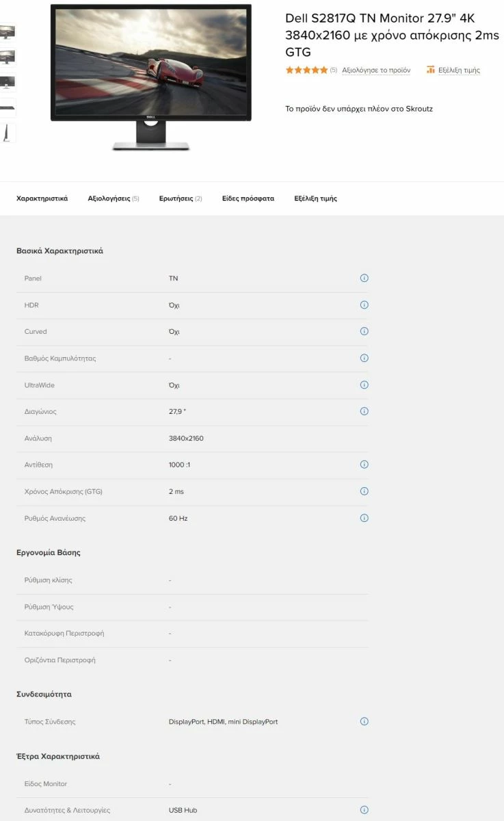Viewport: 504px width, 821px height.
Task: Click Εξέλιξη τιμής link with chart icon
Action: [x=453, y=70]
